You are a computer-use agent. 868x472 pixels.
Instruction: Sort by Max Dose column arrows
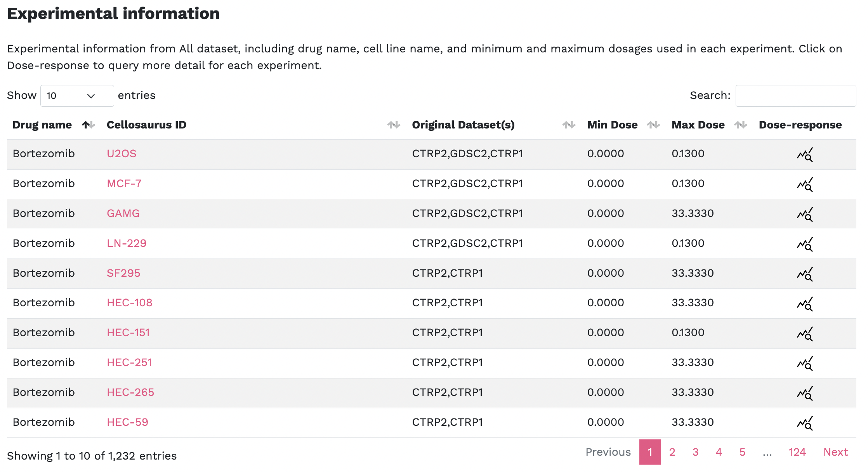[x=740, y=125]
